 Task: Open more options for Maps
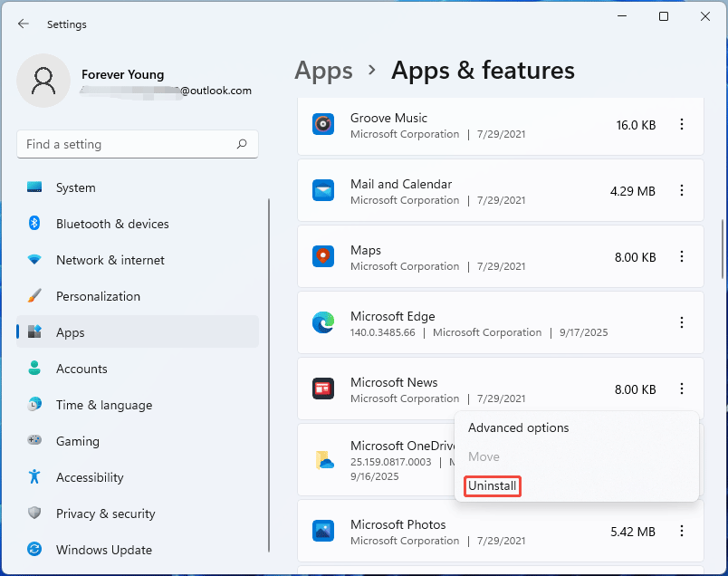coord(682,257)
